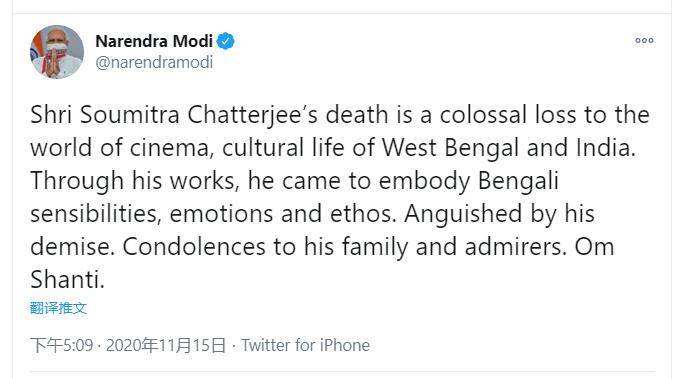The image size is (682, 379).
Task: Open the @narendramodi handle link
Action: [154, 62]
